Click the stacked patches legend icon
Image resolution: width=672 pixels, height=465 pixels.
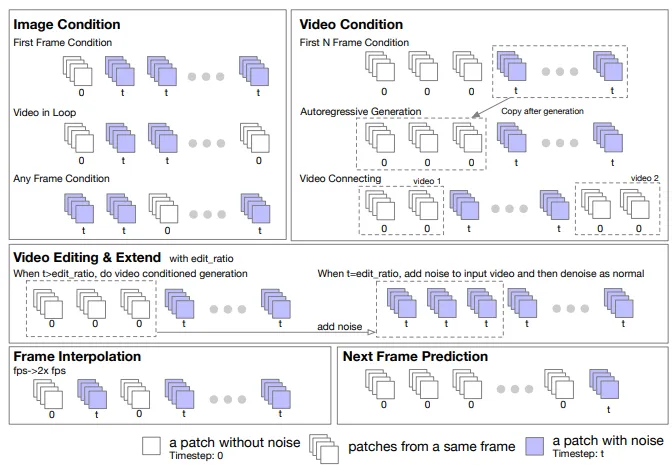click(x=324, y=449)
